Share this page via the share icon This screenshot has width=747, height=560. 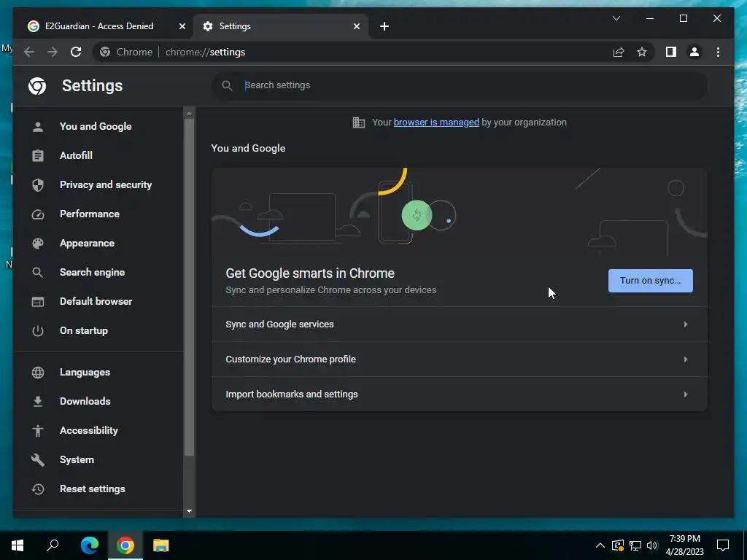click(619, 52)
